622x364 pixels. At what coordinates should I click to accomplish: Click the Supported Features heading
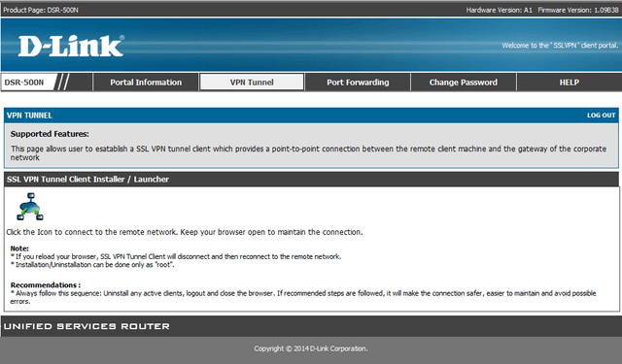coord(50,134)
